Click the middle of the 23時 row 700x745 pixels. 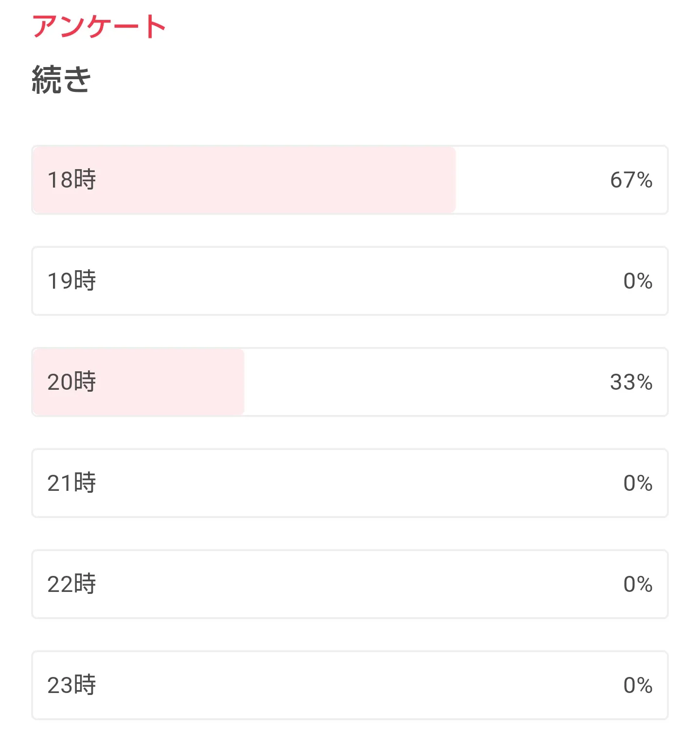tap(350, 685)
